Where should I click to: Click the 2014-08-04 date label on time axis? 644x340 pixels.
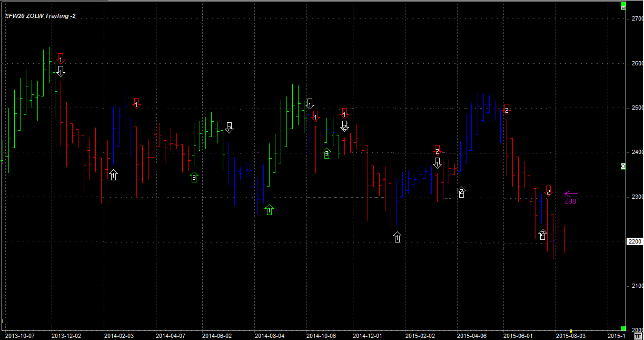(x=269, y=335)
